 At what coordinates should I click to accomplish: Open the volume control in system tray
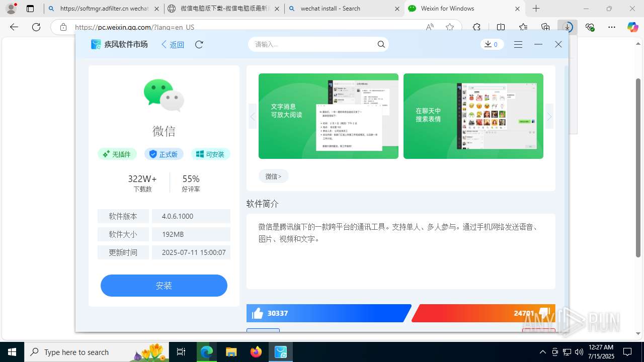(579, 352)
